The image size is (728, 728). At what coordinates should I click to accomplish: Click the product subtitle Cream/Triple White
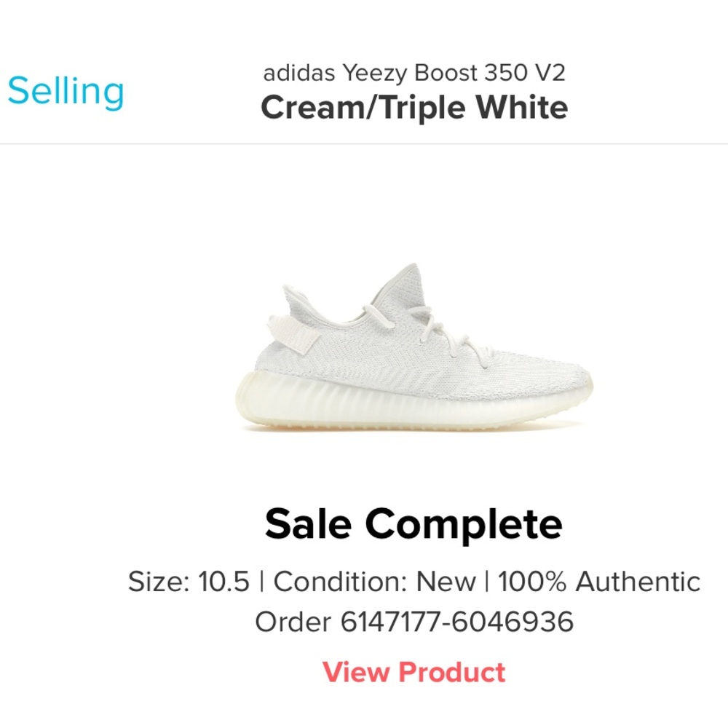click(414, 108)
